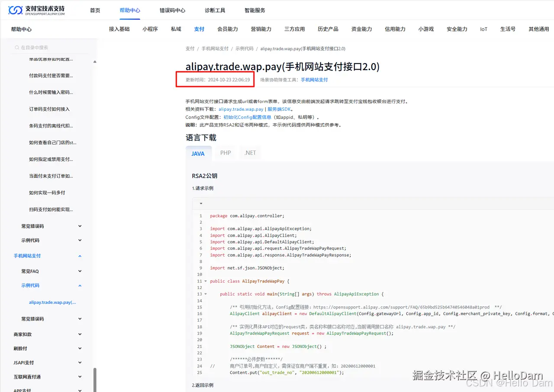554x392 pixels.
Task: Select 小游戏 category tab
Action: pyautogui.click(x=426, y=29)
